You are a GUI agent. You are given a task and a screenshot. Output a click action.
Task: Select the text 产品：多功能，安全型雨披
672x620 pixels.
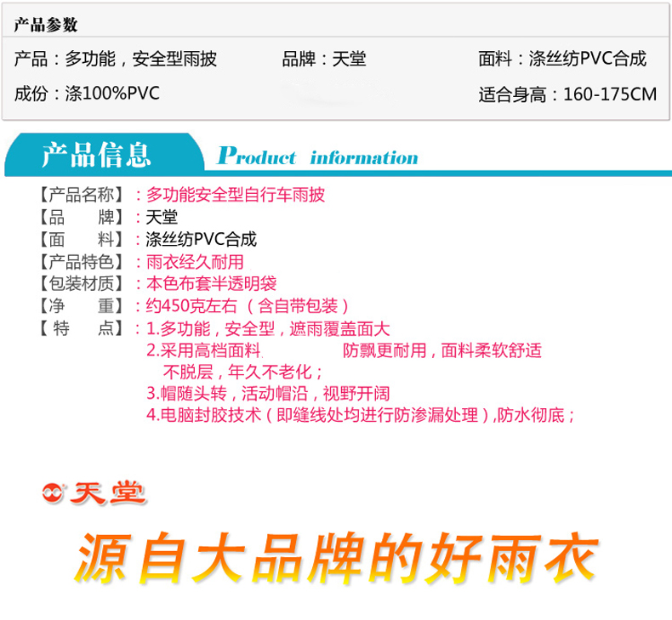(116, 59)
